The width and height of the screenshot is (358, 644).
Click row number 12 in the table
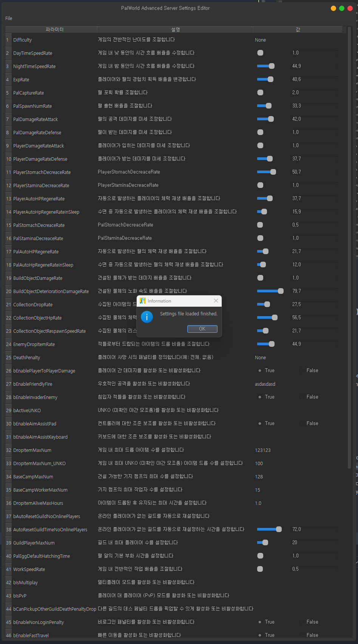pos(8,186)
